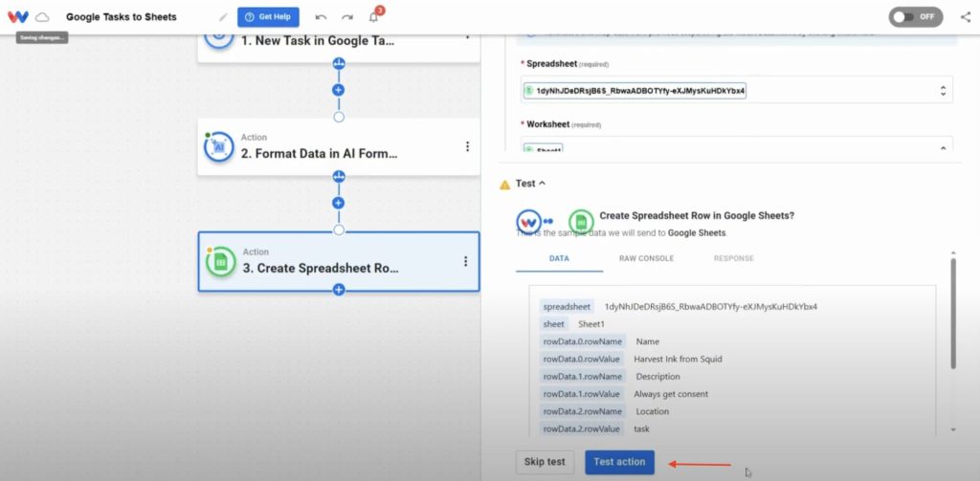Click the 'Google Tasks to Sheets' workflow title
The width and height of the screenshot is (980, 481).
pos(122,17)
